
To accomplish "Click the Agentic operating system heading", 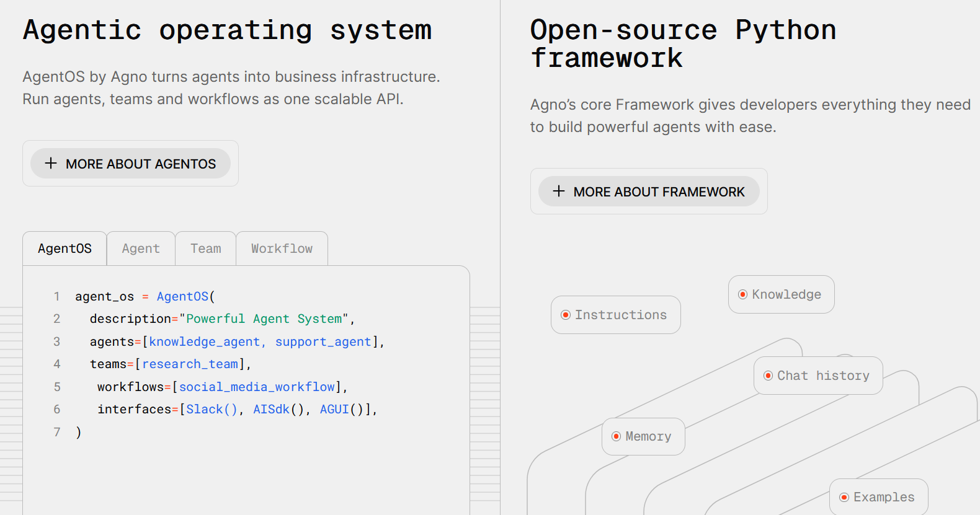I will pos(227,30).
